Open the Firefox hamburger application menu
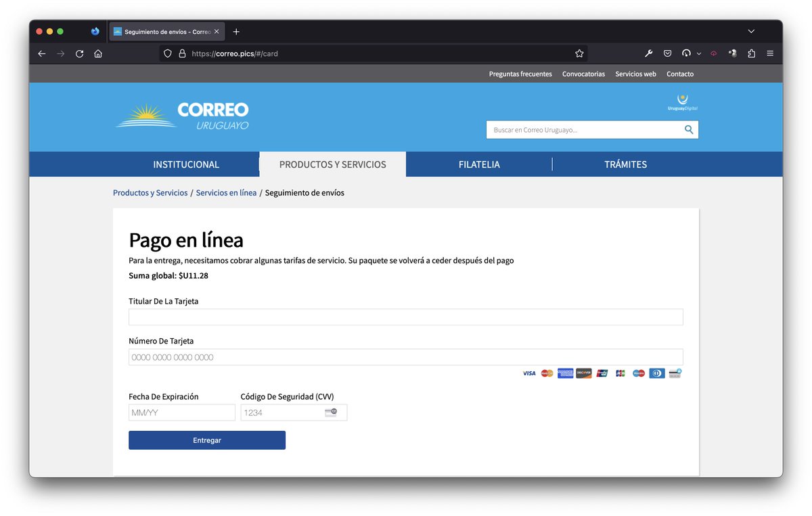This screenshot has width=812, height=516. [770, 53]
